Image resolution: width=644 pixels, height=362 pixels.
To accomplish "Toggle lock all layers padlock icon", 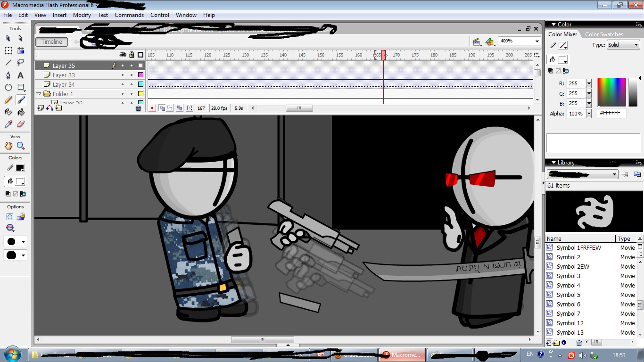I will [132, 55].
